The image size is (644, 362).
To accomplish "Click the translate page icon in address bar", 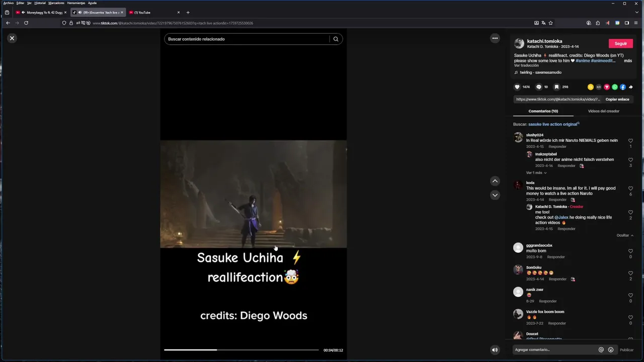I will 543,23.
